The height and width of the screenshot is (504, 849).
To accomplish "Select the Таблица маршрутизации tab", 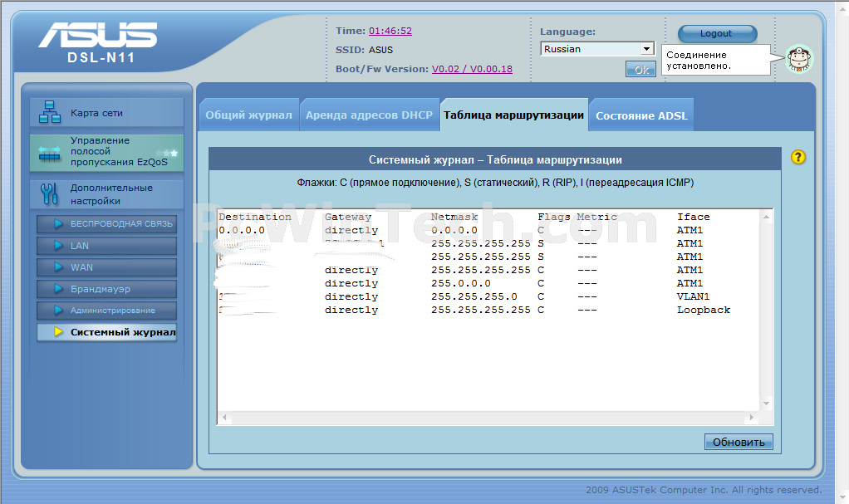I will click(514, 115).
